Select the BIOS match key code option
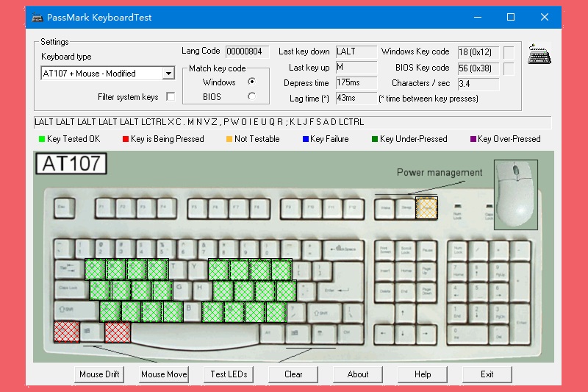 pos(251,96)
